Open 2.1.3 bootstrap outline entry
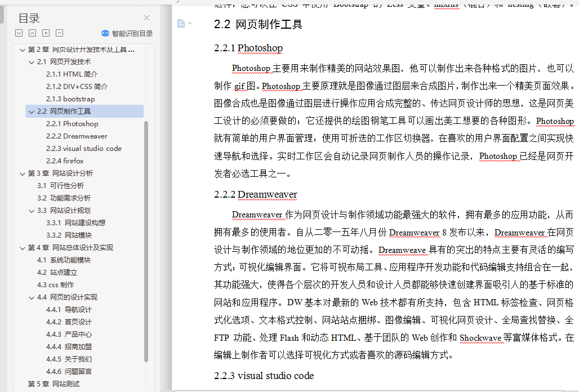Screen dimensions: 579x392 point(70,99)
